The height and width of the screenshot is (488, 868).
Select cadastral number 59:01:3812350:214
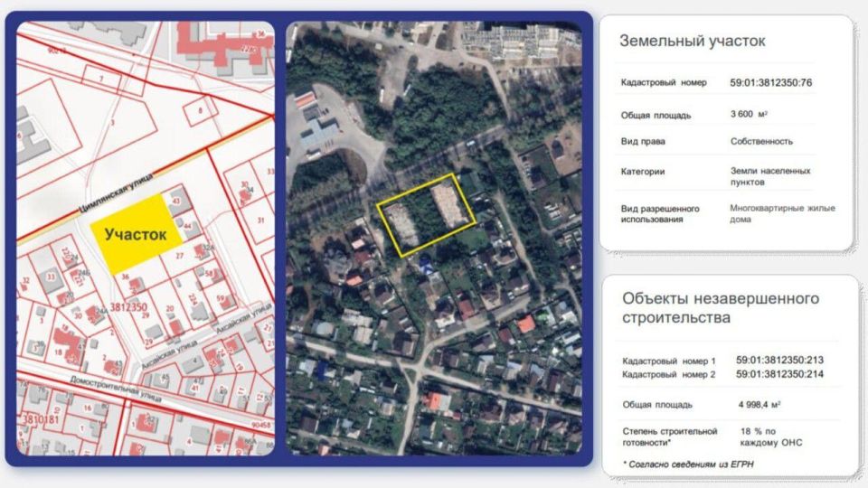[779, 373]
